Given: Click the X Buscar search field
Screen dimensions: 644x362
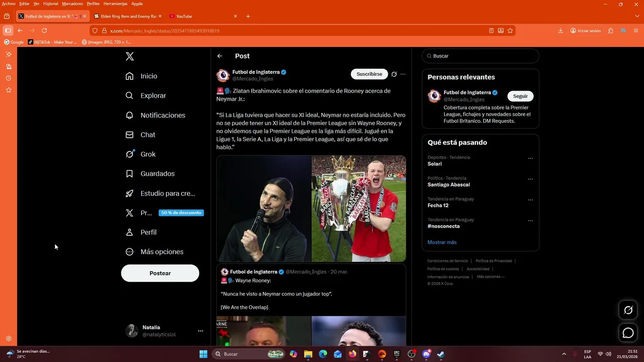Looking at the screenshot, I should (480, 56).
